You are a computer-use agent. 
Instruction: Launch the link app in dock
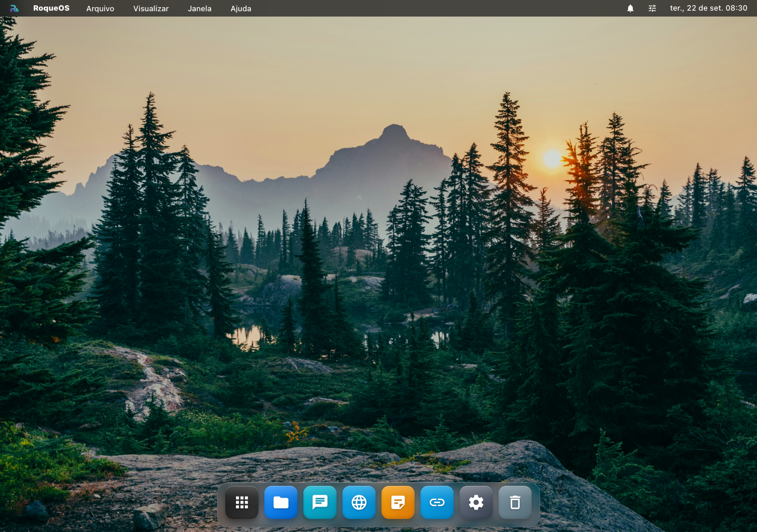pyautogui.click(x=437, y=502)
